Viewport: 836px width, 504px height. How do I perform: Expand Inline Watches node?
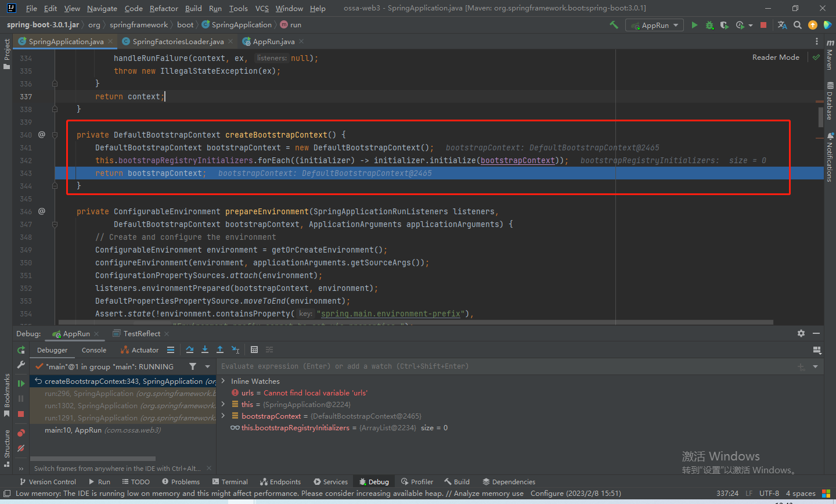coord(224,381)
